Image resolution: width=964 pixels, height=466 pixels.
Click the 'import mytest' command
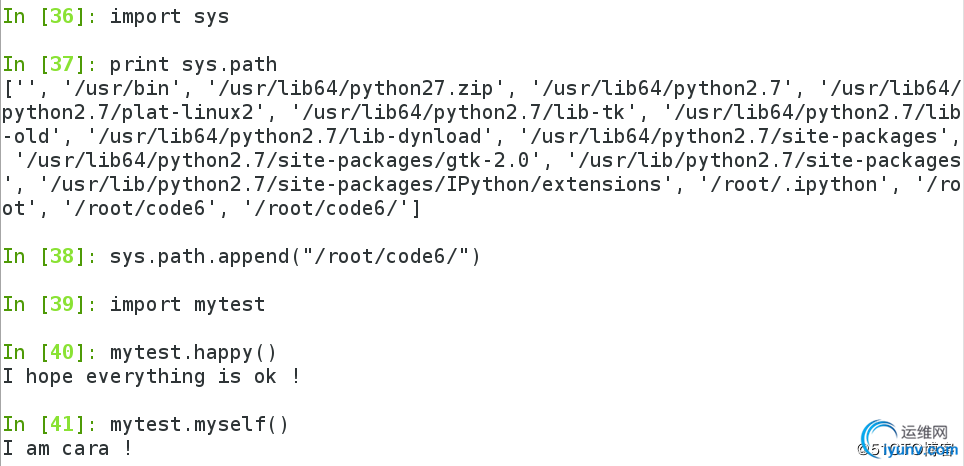pyautogui.click(x=187, y=304)
